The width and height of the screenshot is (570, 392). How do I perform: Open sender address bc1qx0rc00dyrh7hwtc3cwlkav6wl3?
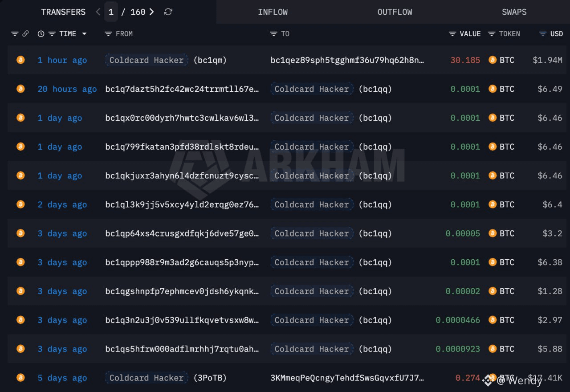182,118
